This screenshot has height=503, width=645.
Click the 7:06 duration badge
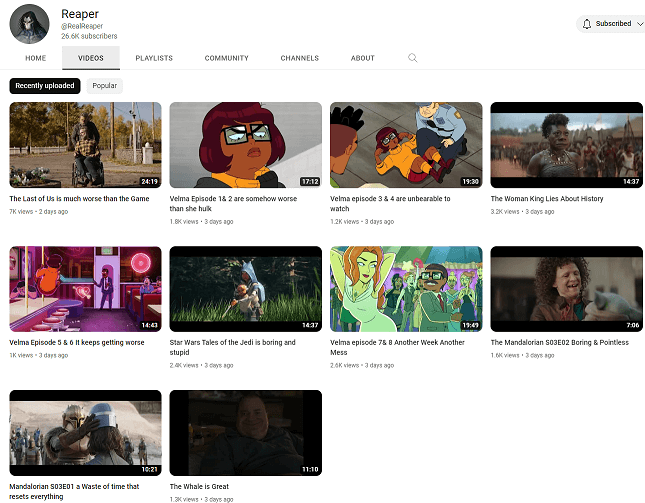point(633,325)
